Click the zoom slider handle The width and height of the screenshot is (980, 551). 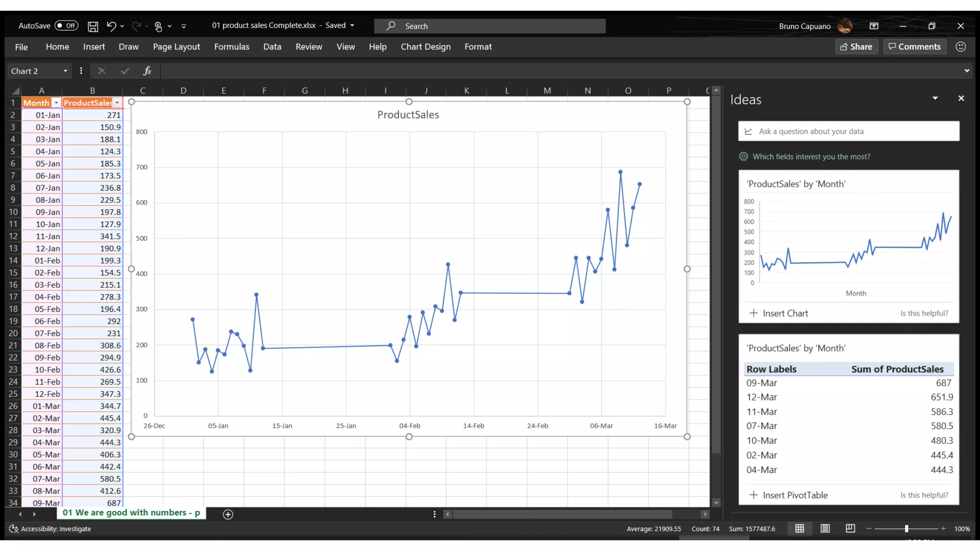point(906,529)
